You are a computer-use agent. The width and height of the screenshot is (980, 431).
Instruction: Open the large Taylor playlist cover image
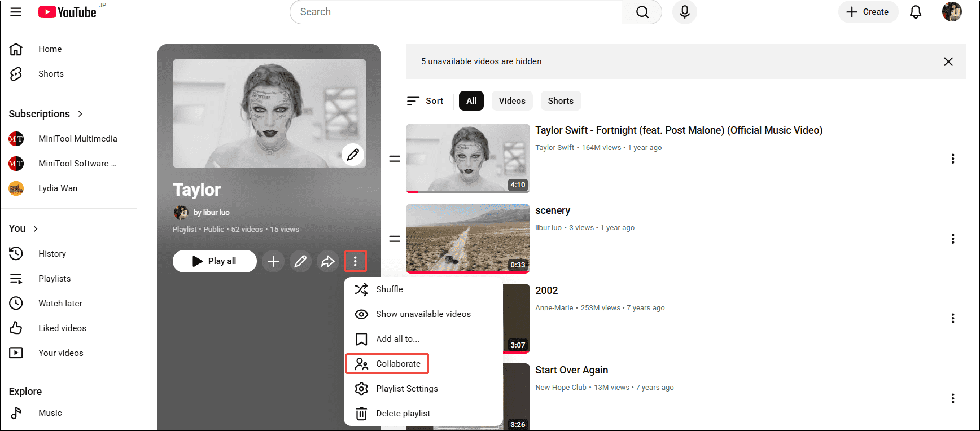coord(269,113)
